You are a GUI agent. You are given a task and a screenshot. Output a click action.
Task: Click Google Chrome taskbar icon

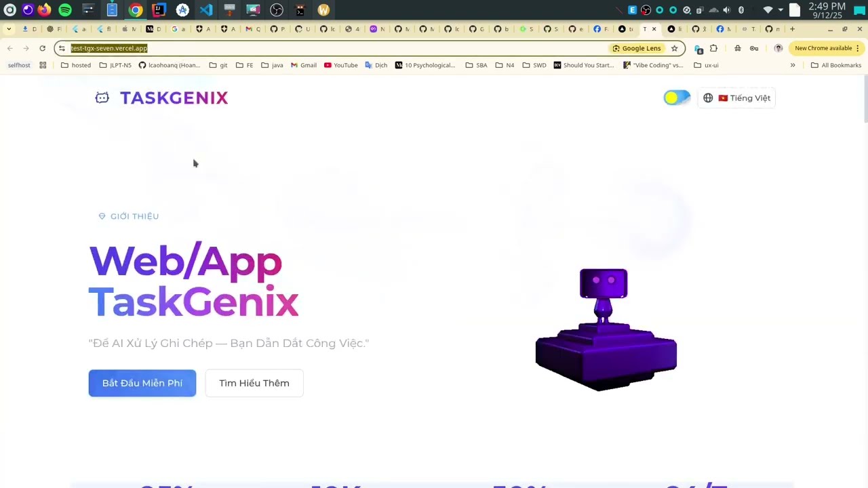coord(136,10)
